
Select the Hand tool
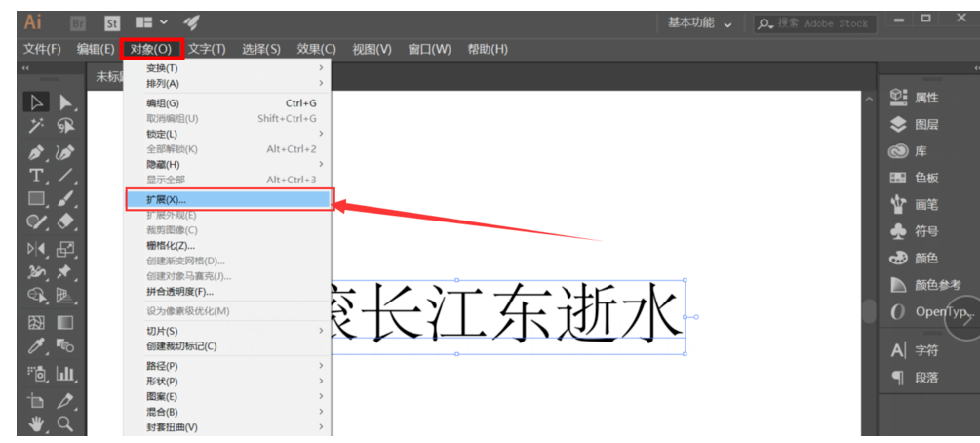coord(37,424)
